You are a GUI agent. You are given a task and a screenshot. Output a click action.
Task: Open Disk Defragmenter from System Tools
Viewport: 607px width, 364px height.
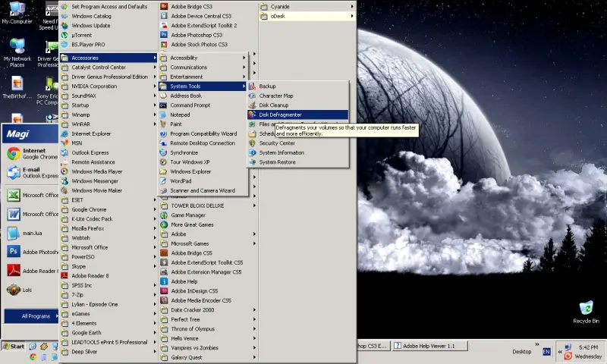click(x=297, y=115)
